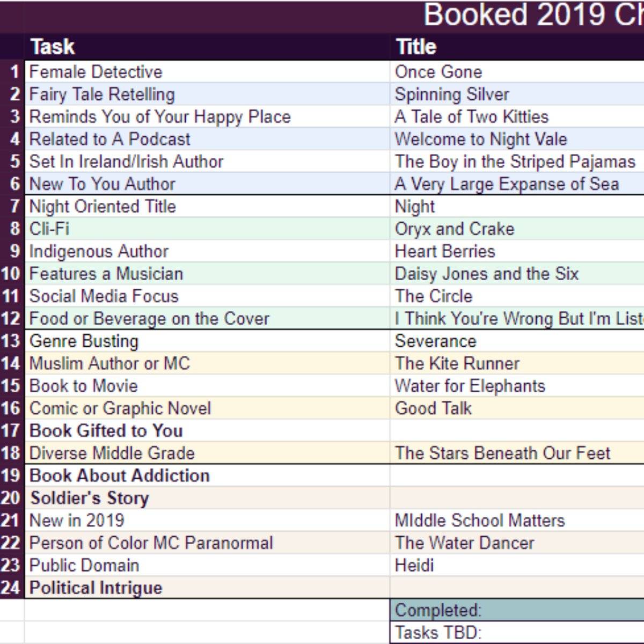Click the 'Spinning Silver' title cell
644x644 pixels.
pos(516,94)
